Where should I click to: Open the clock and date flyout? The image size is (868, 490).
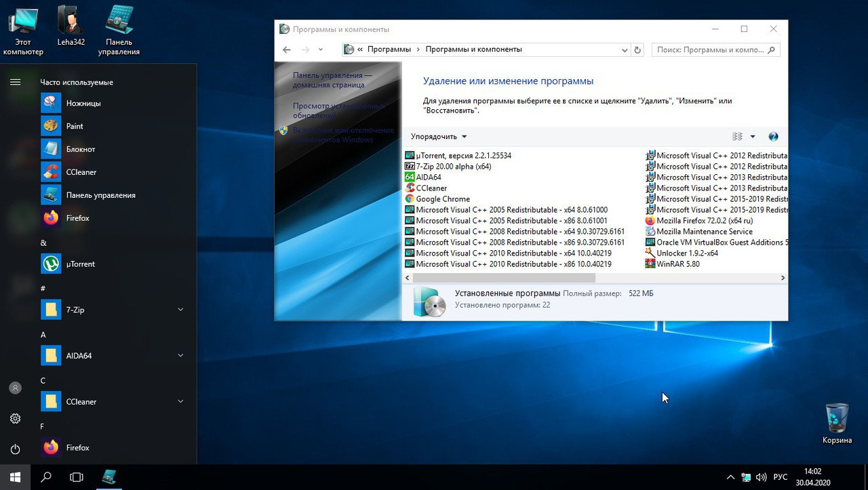(x=812, y=477)
